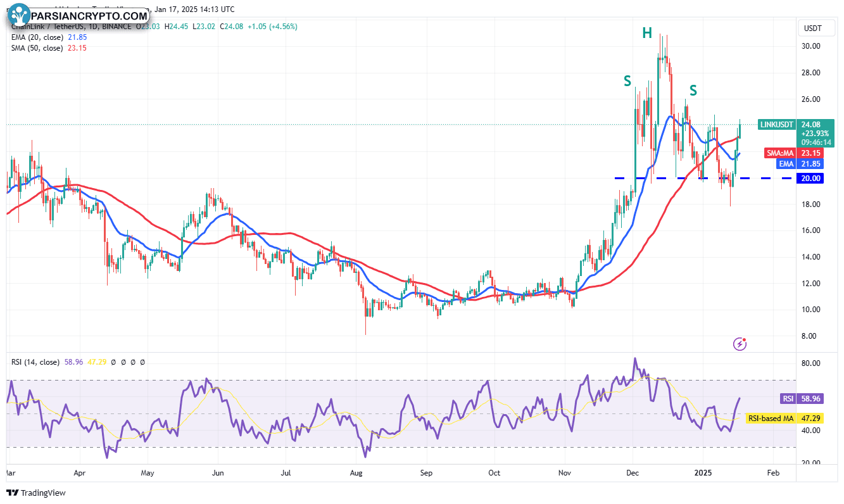844x504 pixels.
Task: Click the Oct label on time axis
Action: pyautogui.click(x=494, y=473)
